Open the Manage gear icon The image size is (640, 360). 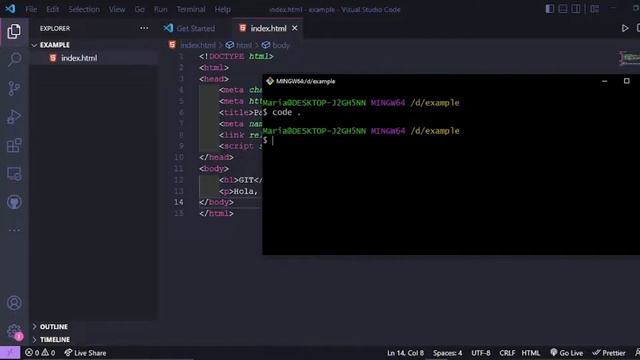(x=14, y=331)
